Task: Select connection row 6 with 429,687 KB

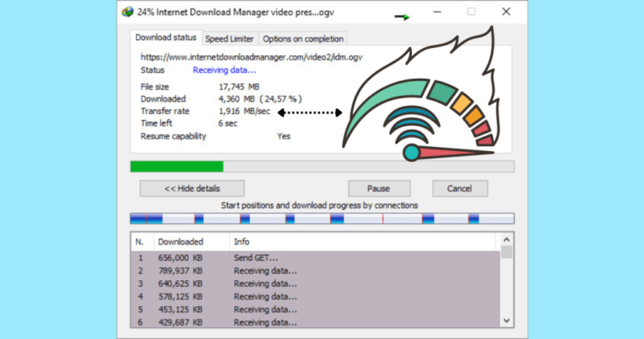Action: 315,322
